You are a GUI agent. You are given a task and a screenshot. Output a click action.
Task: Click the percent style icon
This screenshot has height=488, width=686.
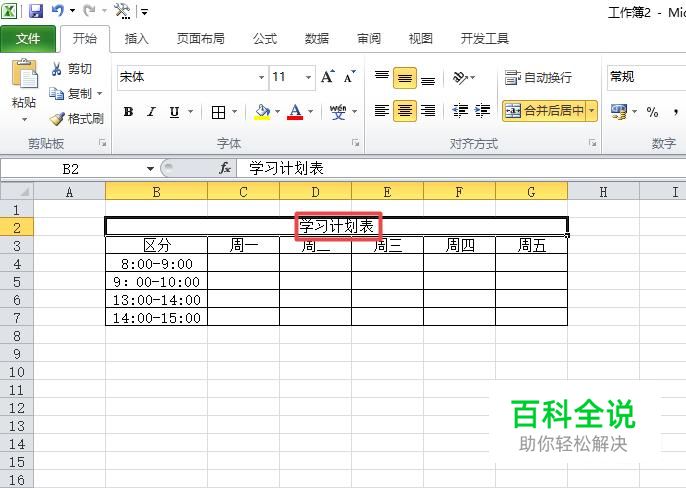click(652, 112)
